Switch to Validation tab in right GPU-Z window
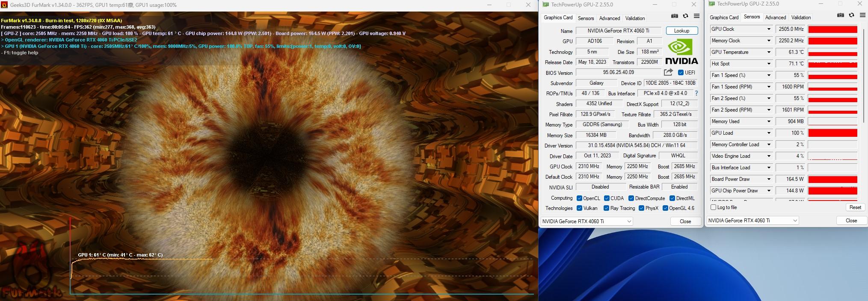The height and width of the screenshot is (301, 868). (x=801, y=18)
